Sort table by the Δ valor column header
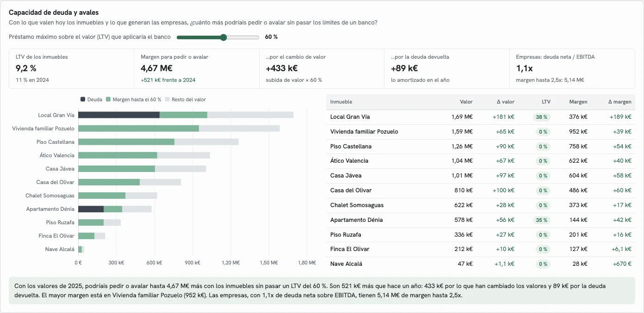 click(505, 102)
